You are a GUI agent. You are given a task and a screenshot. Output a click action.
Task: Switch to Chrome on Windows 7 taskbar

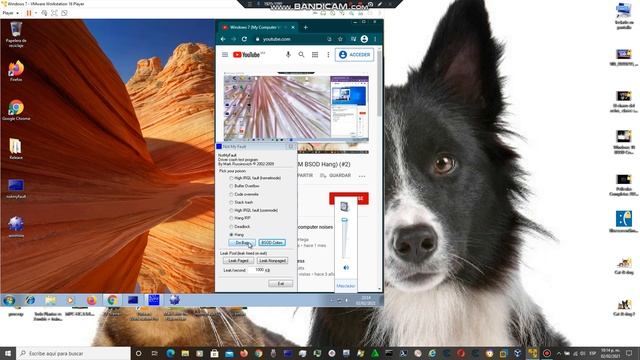pos(112,300)
